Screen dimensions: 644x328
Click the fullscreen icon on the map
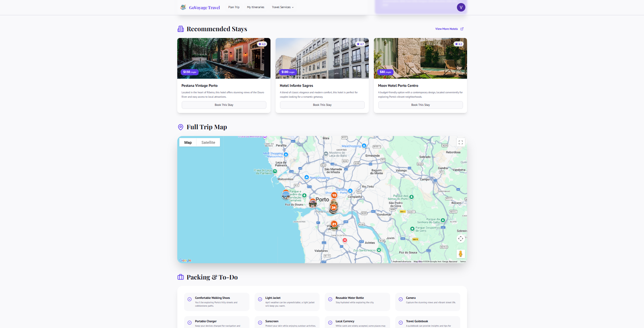click(461, 142)
